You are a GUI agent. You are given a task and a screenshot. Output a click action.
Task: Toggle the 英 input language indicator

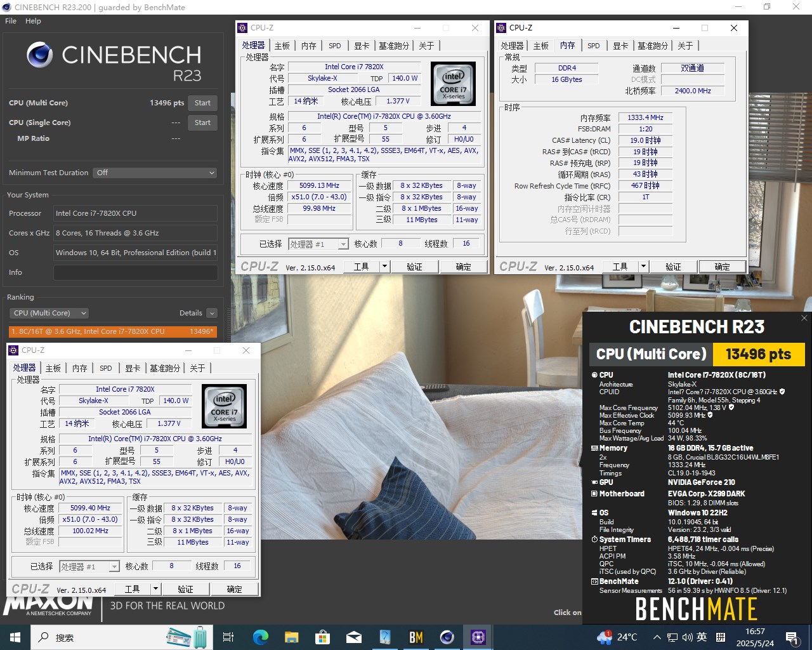point(702,637)
